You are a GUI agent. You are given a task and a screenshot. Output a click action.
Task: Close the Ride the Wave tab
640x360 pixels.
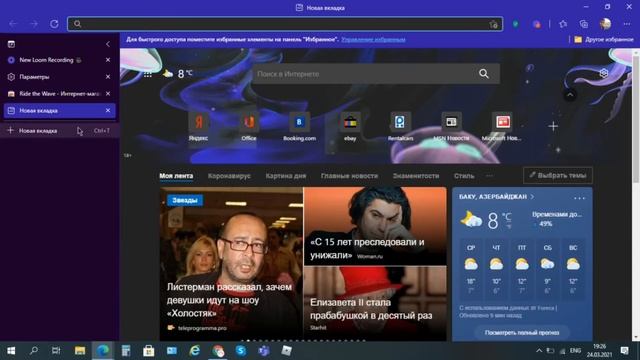point(108,93)
